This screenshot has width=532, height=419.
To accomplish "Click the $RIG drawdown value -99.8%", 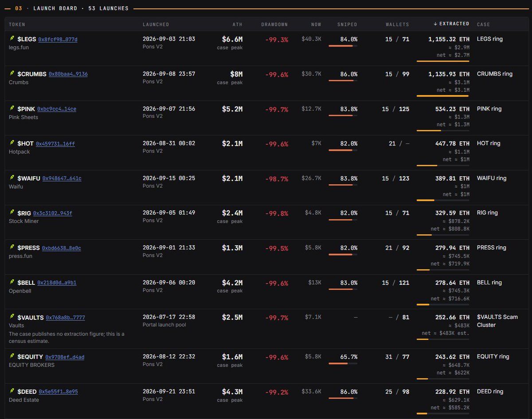I will pos(277,213).
